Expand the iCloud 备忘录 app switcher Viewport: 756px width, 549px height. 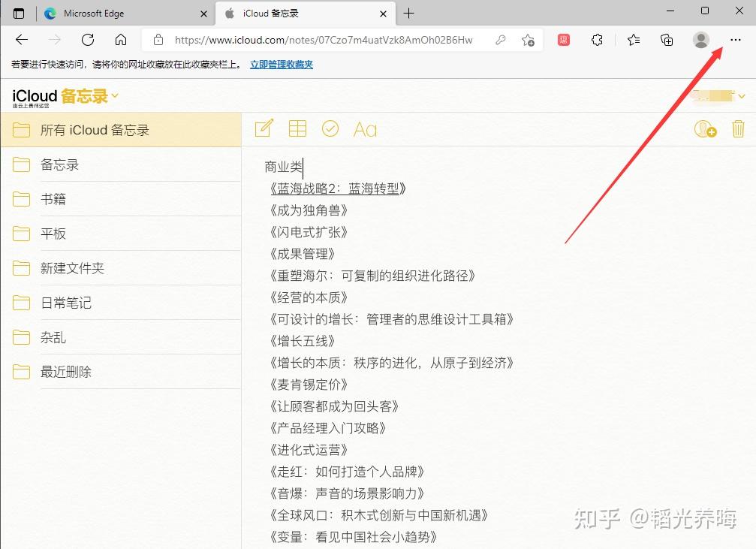pos(115,95)
